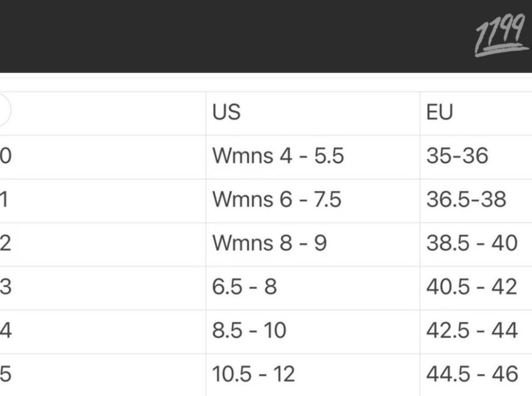Click the 42.5 - 44 EU cell
532x396 pixels.
click(472, 331)
